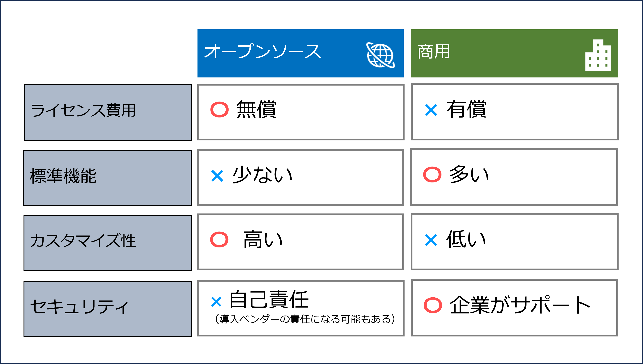This screenshot has height=364, width=643.
Task: Click the red circle beside 企業がサポート
Action: tap(433, 305)
